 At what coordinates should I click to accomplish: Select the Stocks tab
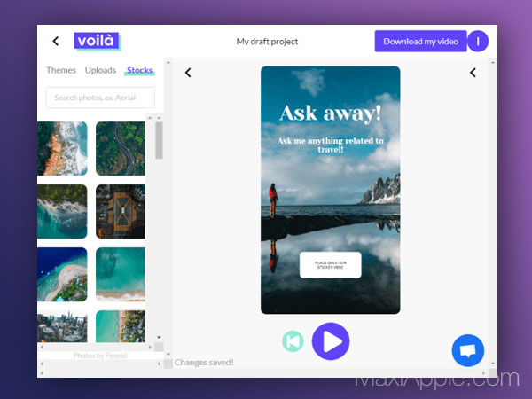pos(139,70)
